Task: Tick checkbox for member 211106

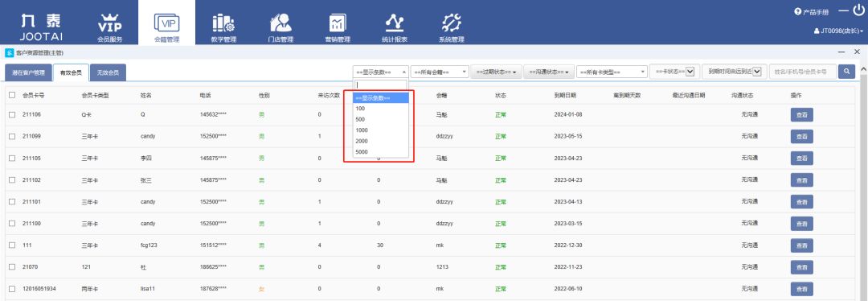Action: pyautogui.click(x=12, y=115)
